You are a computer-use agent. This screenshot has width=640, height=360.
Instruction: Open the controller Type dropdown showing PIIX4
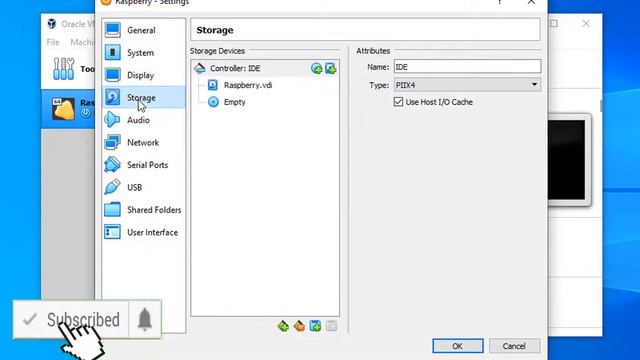point(467,85)
